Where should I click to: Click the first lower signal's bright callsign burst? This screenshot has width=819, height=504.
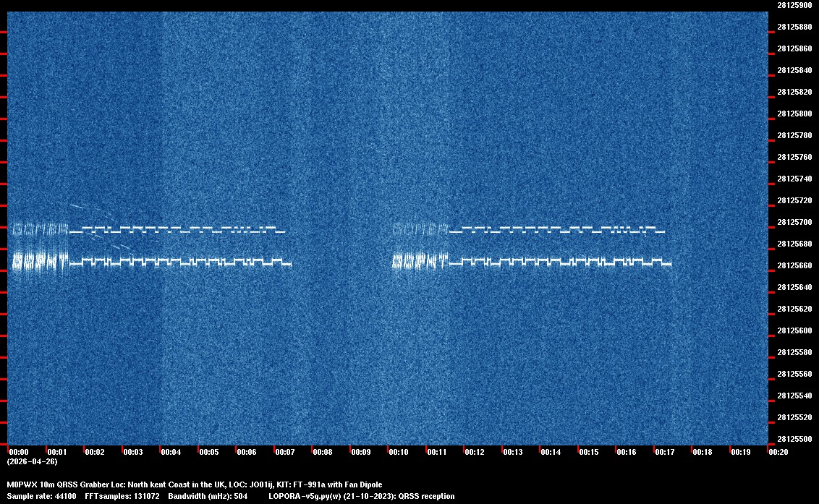(x=41, y=260)
